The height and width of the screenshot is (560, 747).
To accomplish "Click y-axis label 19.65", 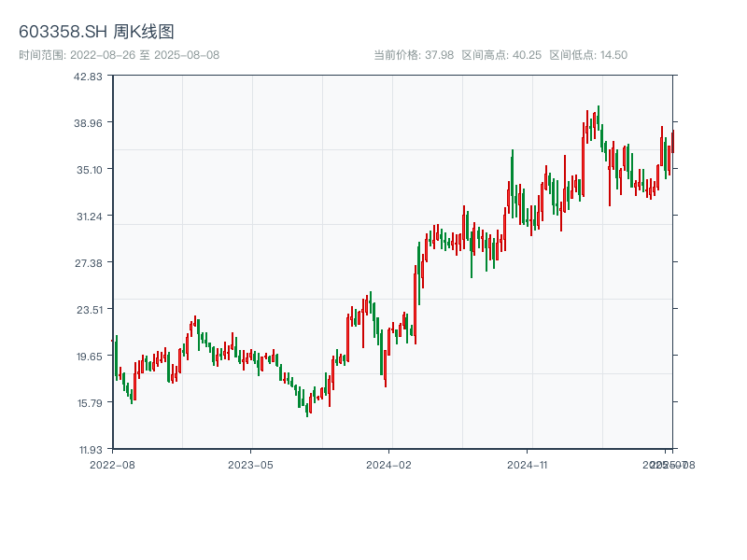I will click(x=90, y=357).
